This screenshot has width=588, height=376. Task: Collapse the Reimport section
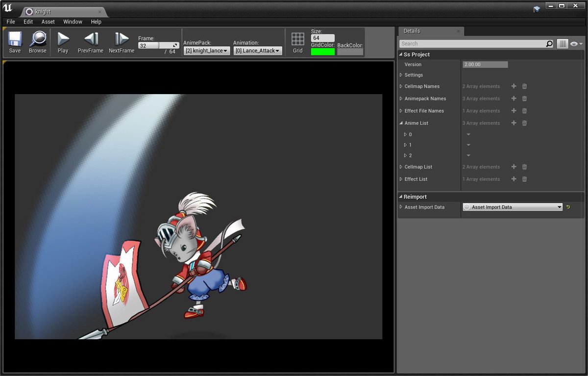[400, 197]
